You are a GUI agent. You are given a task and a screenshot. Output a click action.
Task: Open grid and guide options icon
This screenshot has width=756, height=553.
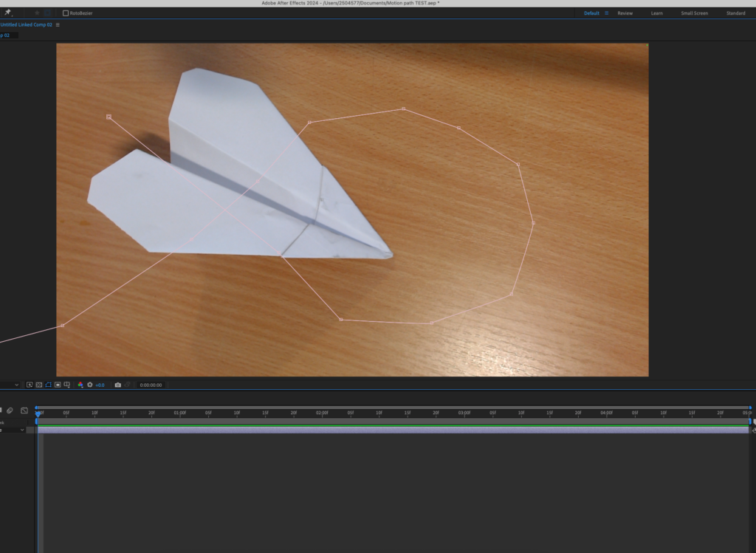click(x=67, y=385)
